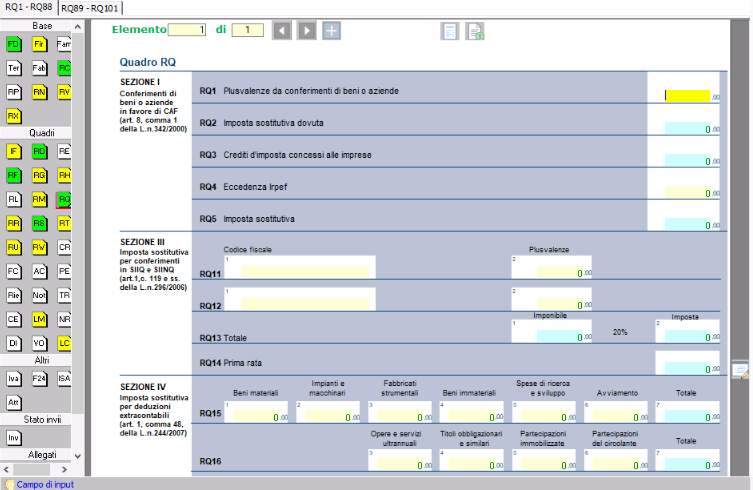Go to the next element with right arrow
This screenshot has height=490, width=753.
[x=306, y=31]
